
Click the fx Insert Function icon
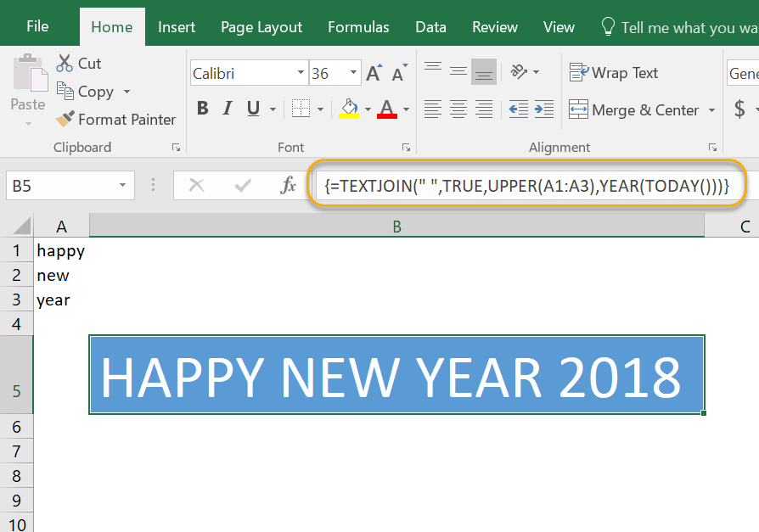(288, 185)
